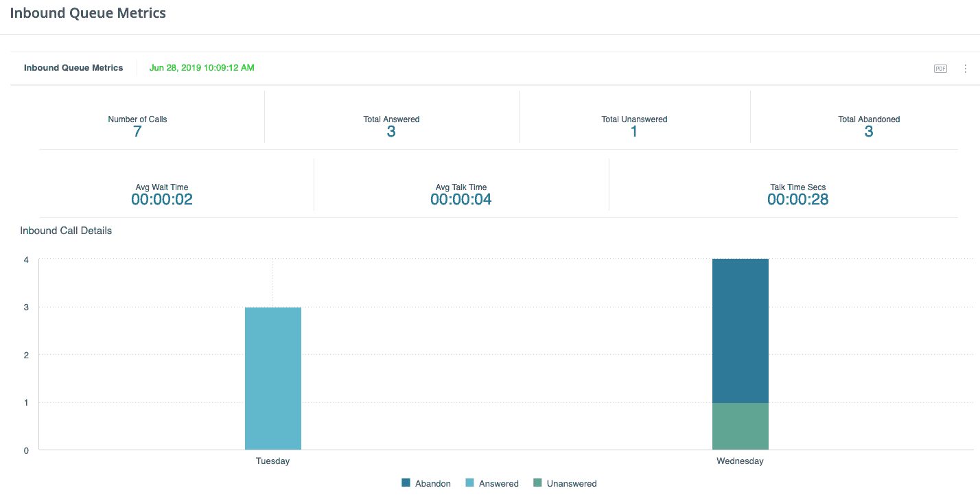Click the dark blue Abandon legend swatch
Image resolution: width=980 pixels, height=499 pixels.
406,483
